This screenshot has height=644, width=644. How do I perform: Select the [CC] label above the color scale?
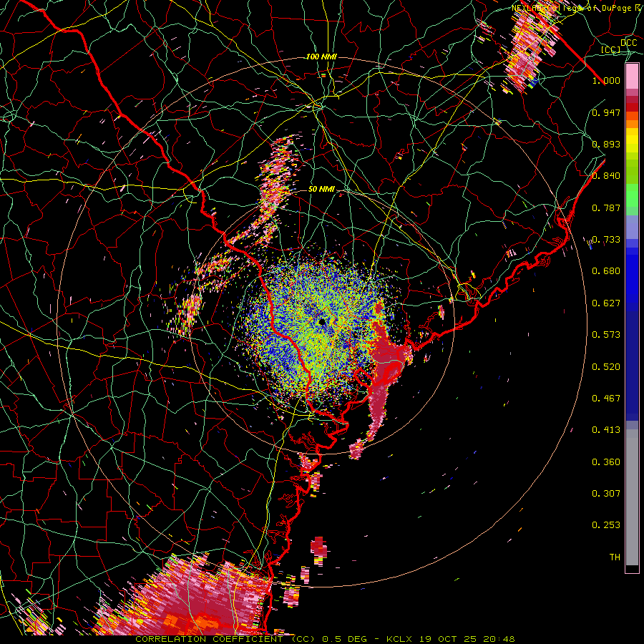(611, 49)
